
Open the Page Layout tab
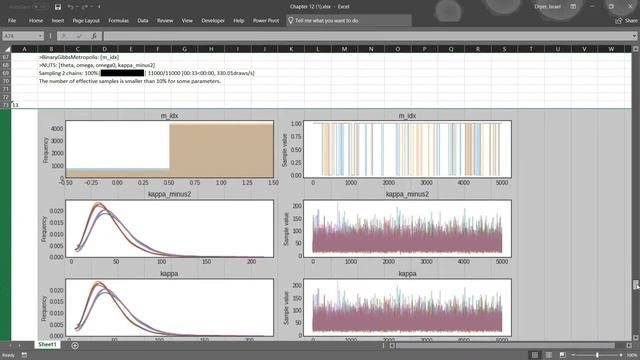(86, 20)
